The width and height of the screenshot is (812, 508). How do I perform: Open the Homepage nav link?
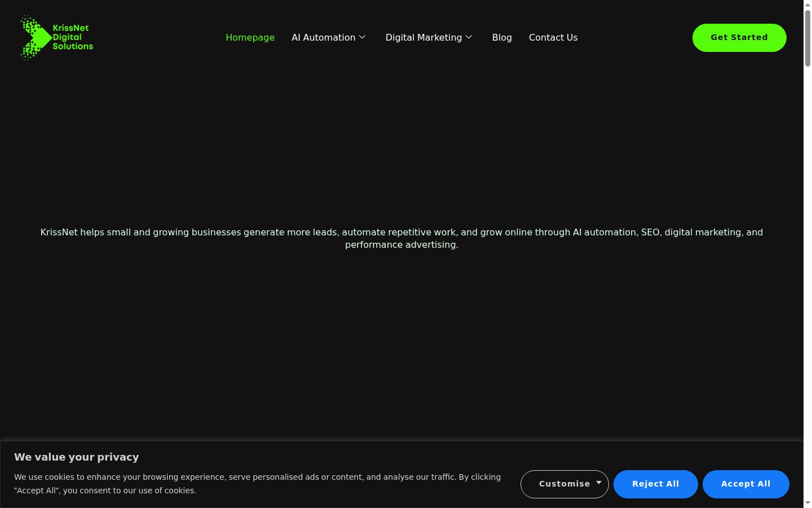pos(250,37)
